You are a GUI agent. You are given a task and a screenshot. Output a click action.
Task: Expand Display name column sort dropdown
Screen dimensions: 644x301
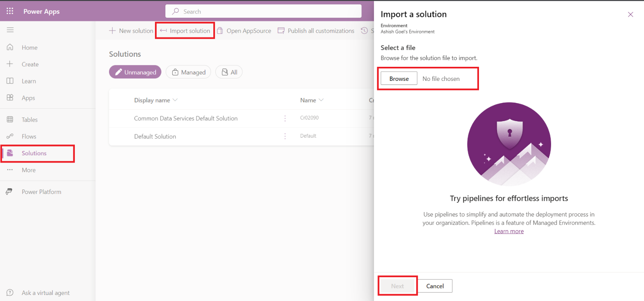[x=175, y=100]
